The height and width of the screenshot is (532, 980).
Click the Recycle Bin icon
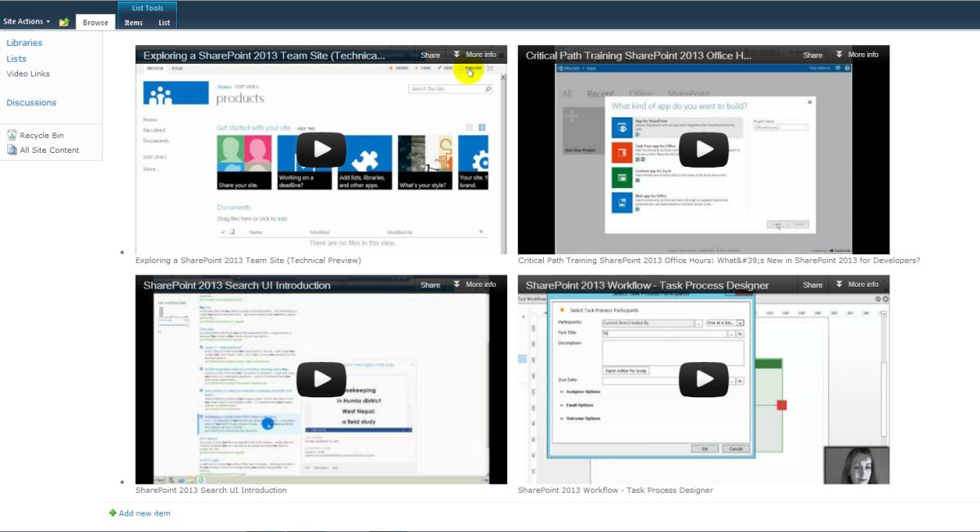point(12,136)
